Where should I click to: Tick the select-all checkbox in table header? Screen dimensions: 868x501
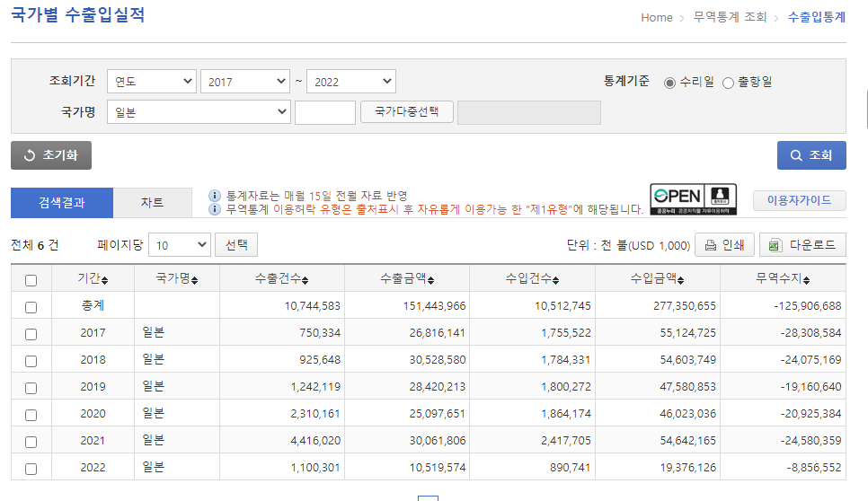[x=31, y=280]
